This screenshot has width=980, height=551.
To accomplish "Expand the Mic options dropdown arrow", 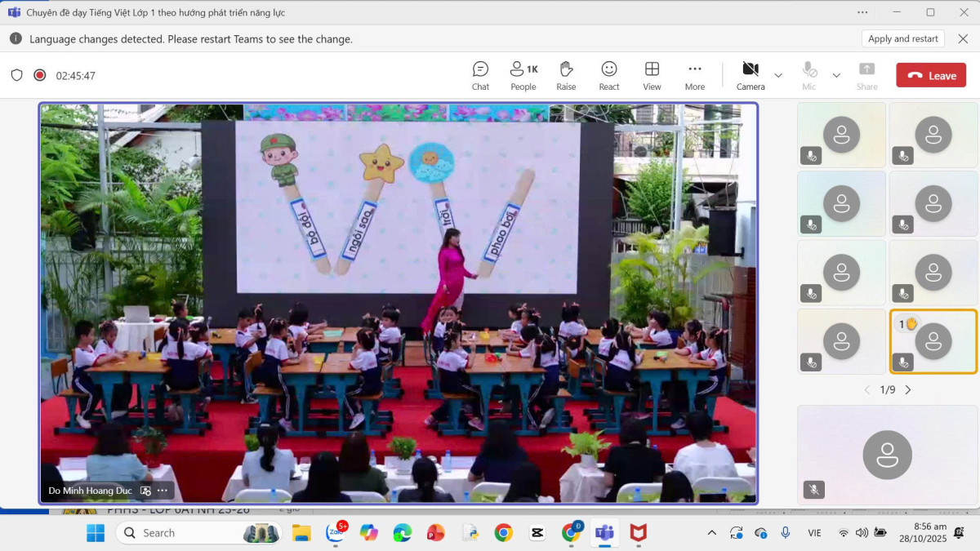I will point(836,75).
